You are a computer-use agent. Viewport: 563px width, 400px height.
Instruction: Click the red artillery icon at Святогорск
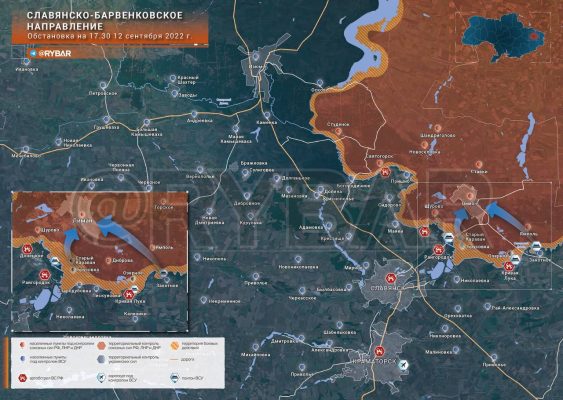click(385, 172)
